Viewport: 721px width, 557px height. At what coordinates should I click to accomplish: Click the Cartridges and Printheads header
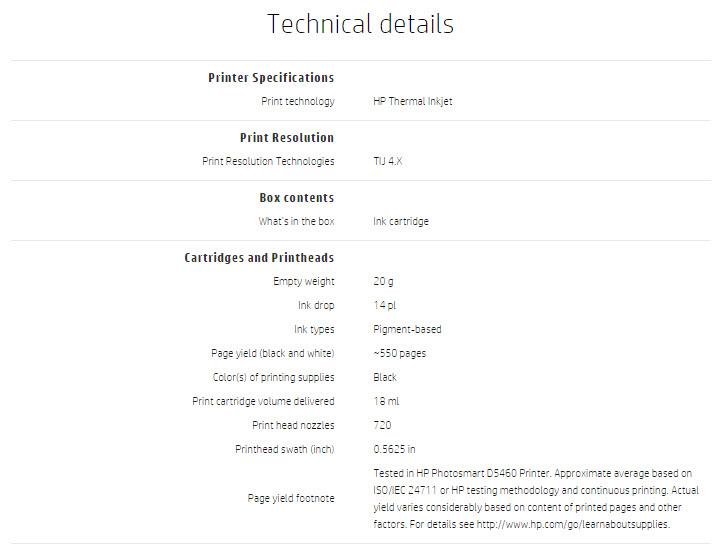[x=259, y=258]
